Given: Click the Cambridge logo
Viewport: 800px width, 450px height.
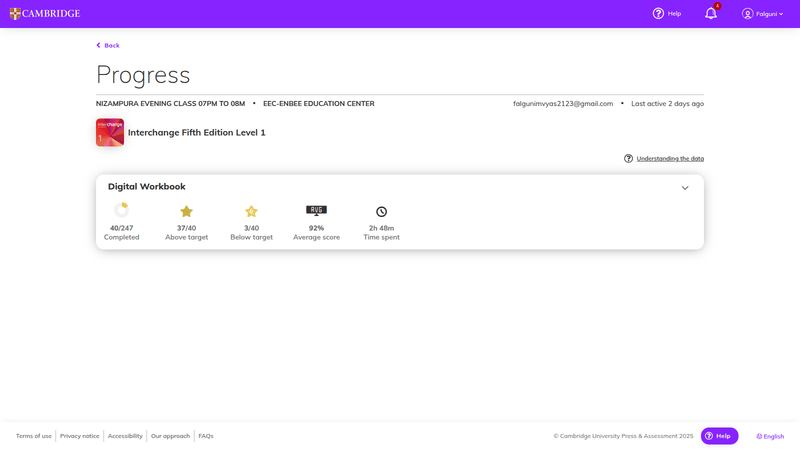Looking at the screenshot, I should pyautogui.click(x=45, y=14).
